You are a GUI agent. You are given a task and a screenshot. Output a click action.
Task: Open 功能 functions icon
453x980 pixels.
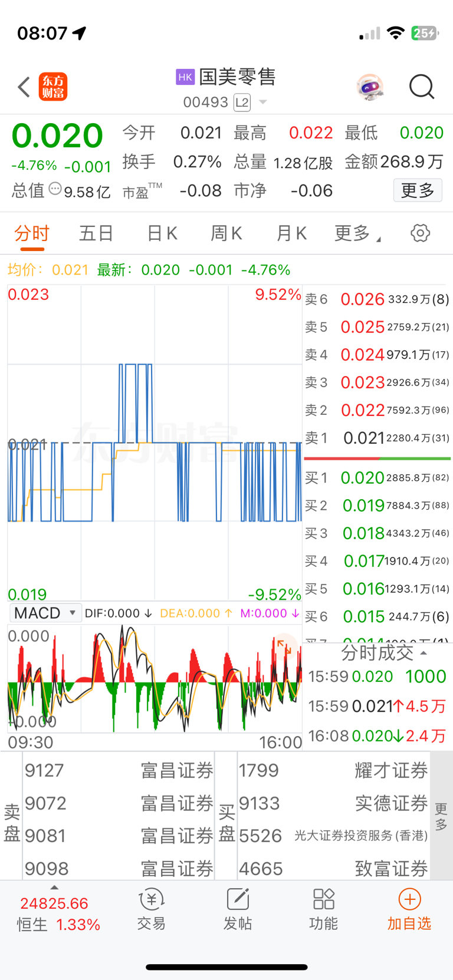click(x=324, y=910)
